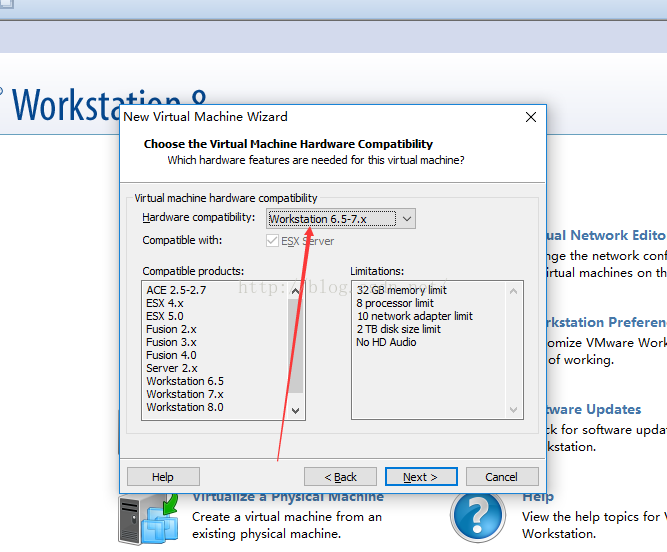Select ESX 4.x in compatible products
667x552 pixels.
point(165,303)
